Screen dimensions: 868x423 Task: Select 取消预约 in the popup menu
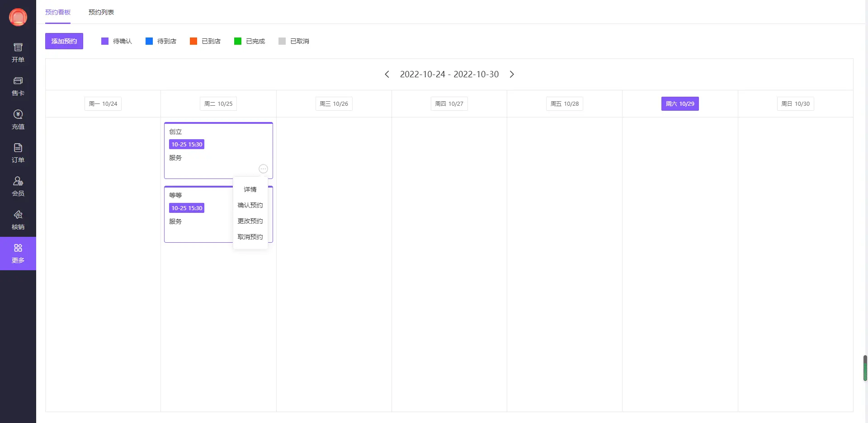coord(250,237)
